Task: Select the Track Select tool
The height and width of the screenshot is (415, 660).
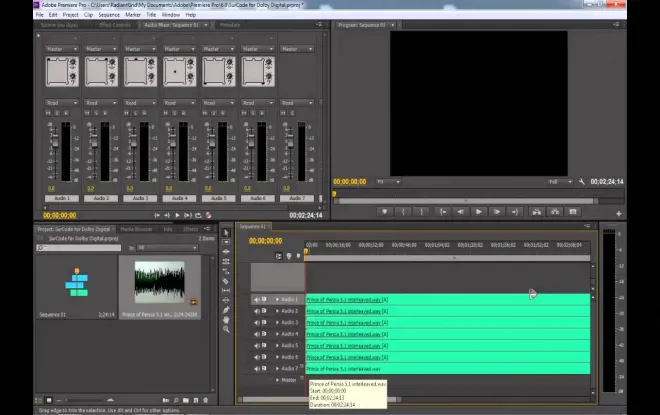Action: (226, 242)
